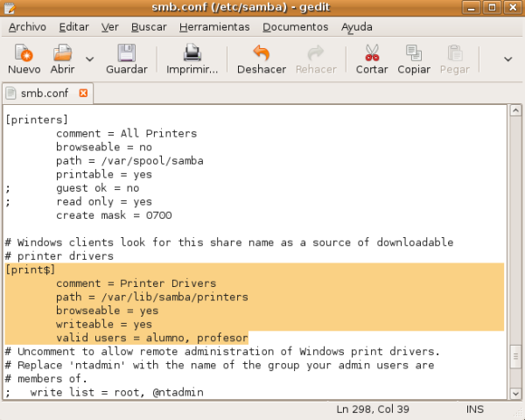The height and width of the screenshot is (420, 525).
Task: Expand the Abrir recent files arrow
Action: click(89, 59)
